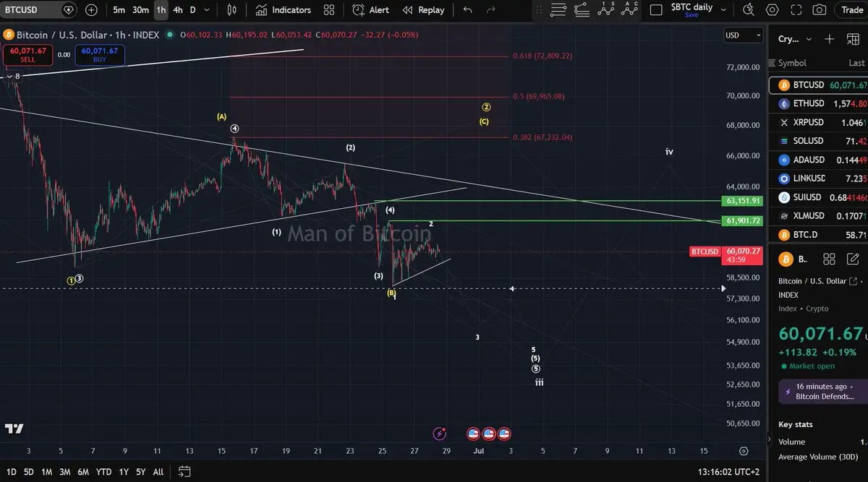
Task: Select the Elliott correction wave ABC tool
Action: [630, 10]
